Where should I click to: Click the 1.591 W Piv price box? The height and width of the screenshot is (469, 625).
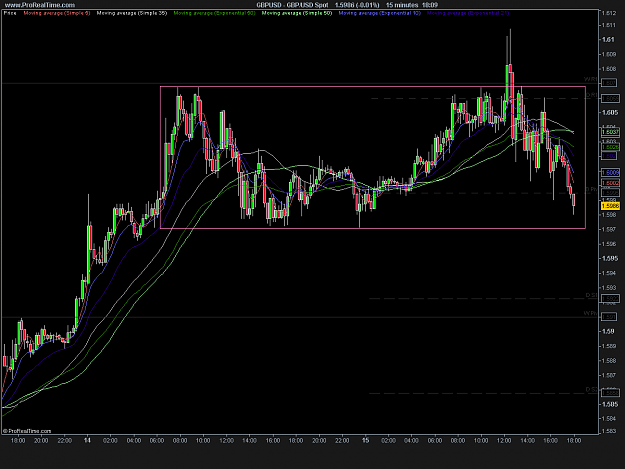pos(609,317)
